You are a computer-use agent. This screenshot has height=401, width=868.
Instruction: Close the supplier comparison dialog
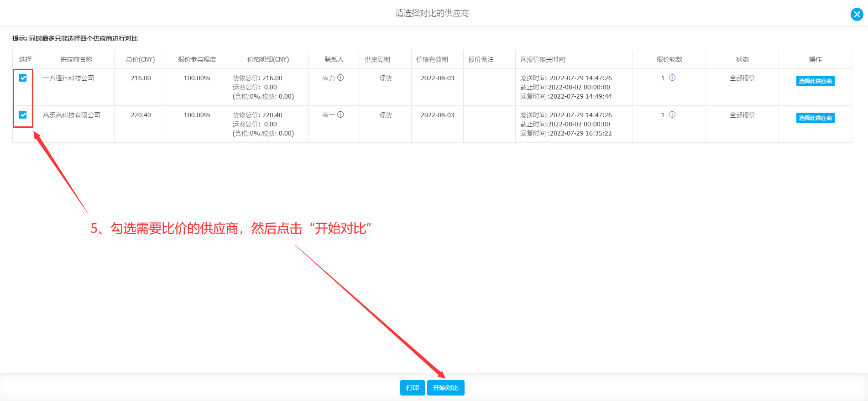point(857,14)
